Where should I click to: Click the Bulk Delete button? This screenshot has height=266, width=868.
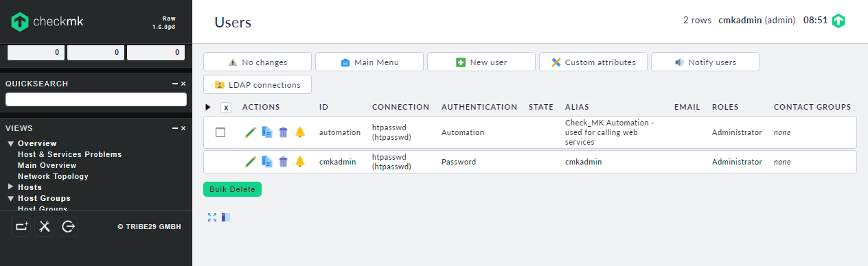232,189
